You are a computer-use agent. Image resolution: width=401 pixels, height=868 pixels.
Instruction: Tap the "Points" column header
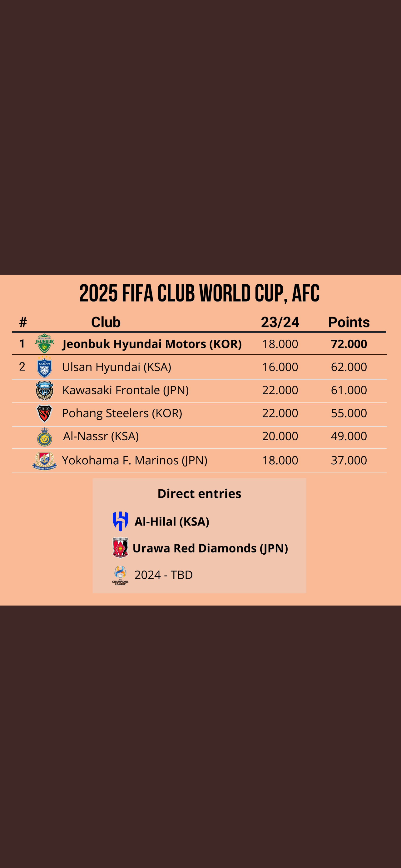click(x=349, y=322)
